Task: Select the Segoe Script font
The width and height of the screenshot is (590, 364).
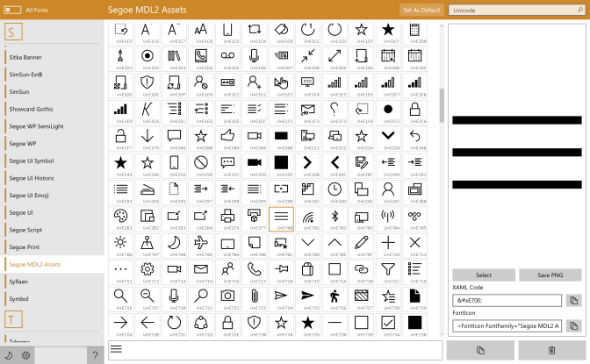Action: coord(53,230)
